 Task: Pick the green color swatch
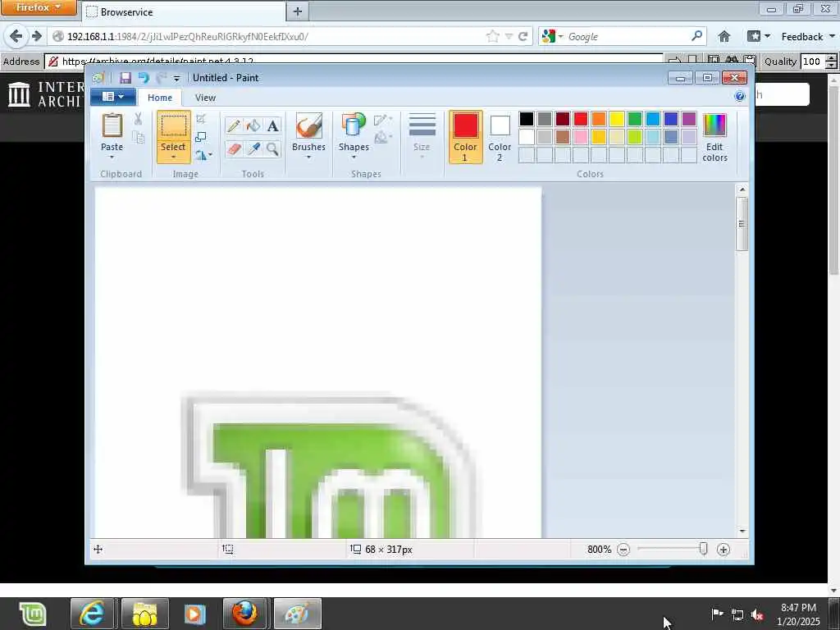(x=635, y=119)
